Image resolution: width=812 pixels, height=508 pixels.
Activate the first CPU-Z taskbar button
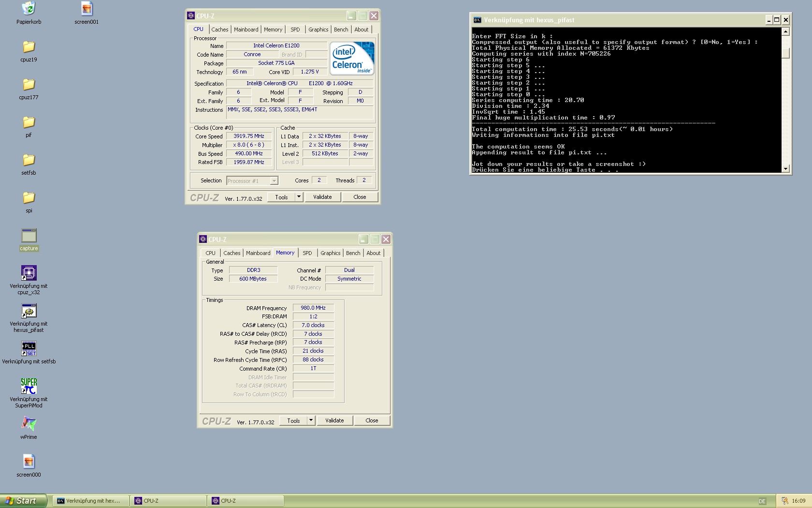168,501
